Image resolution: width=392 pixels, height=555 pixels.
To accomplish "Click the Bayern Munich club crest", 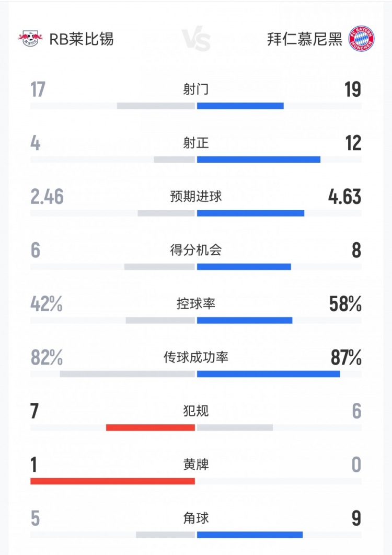I will tap(362, 39).
